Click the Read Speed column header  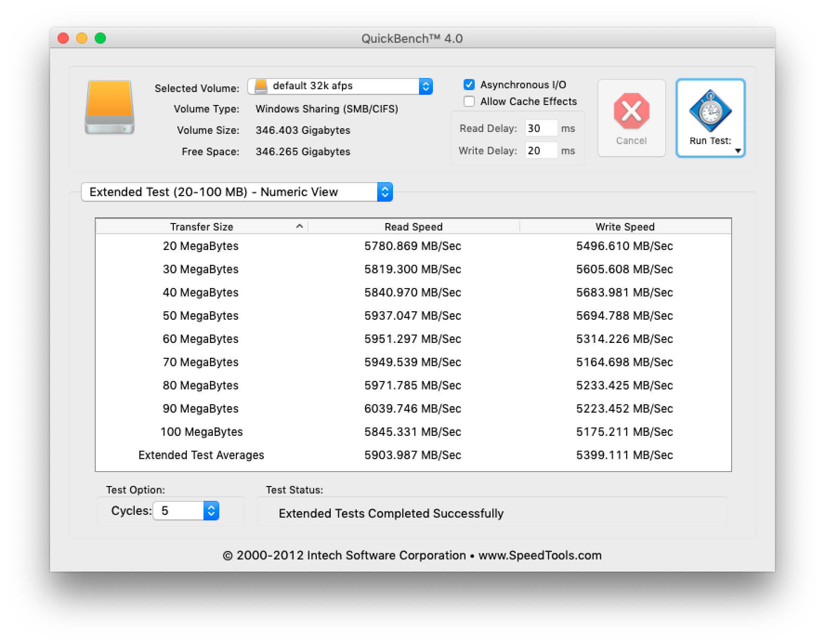click(413, 227)
